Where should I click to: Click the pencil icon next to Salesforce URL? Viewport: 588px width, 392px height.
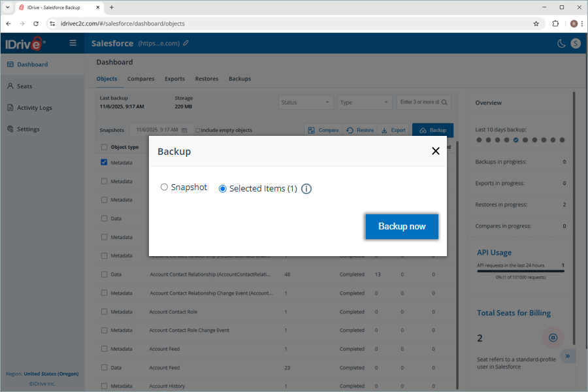186,43
